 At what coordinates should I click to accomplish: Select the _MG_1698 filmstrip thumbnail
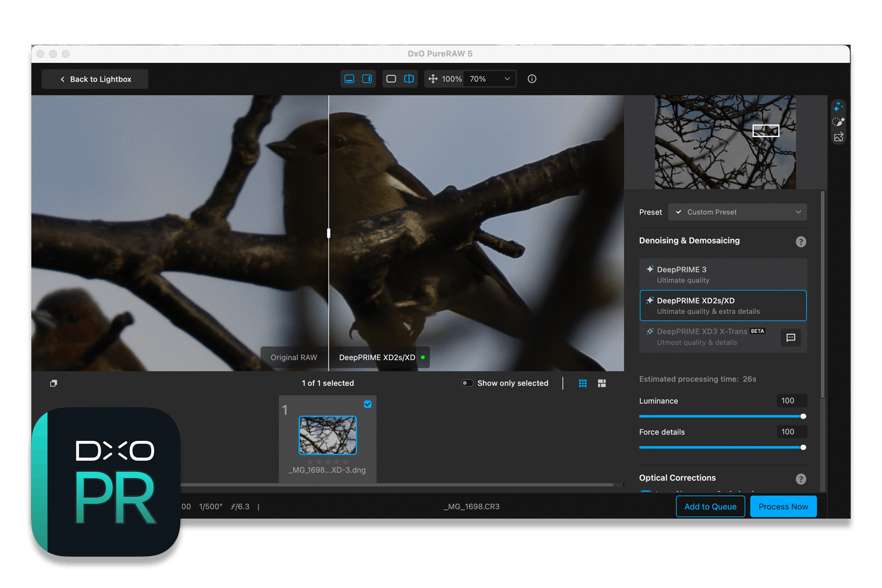328,435
